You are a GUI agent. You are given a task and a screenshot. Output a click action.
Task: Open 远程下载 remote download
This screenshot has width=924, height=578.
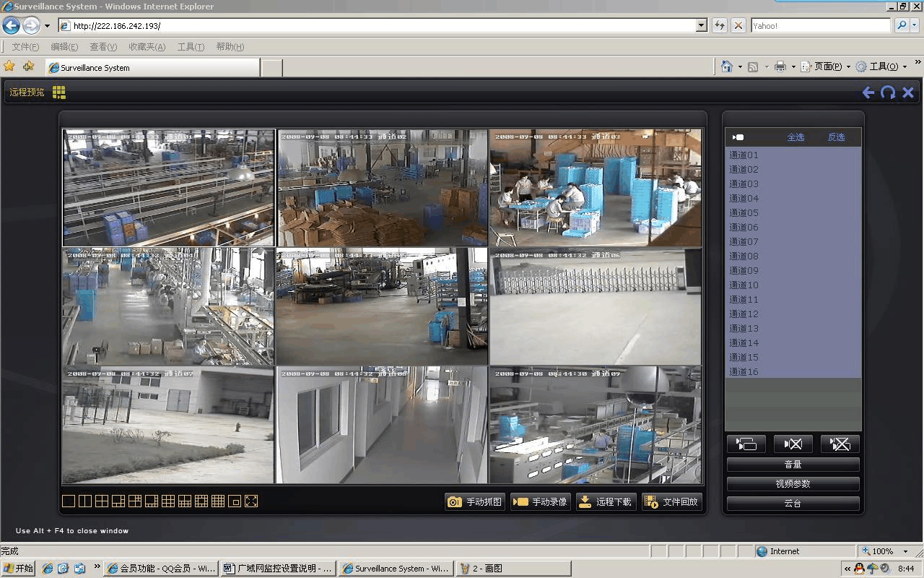[606, 501]
